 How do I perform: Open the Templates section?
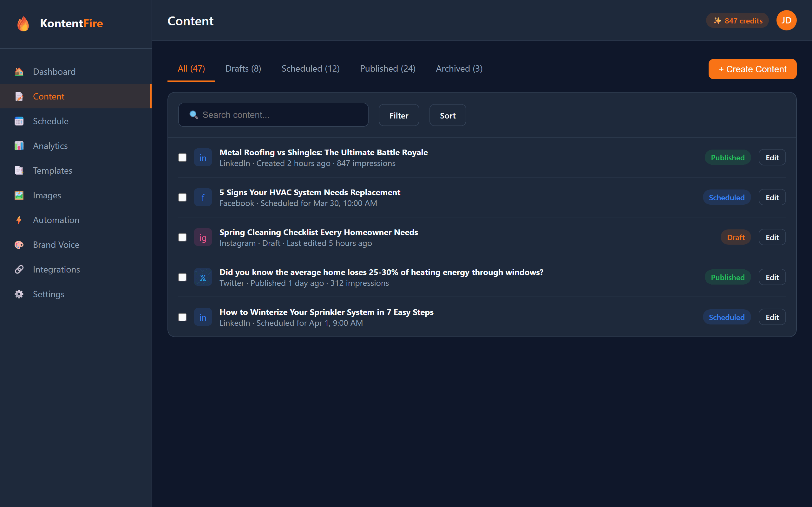(x=52, y=170)
